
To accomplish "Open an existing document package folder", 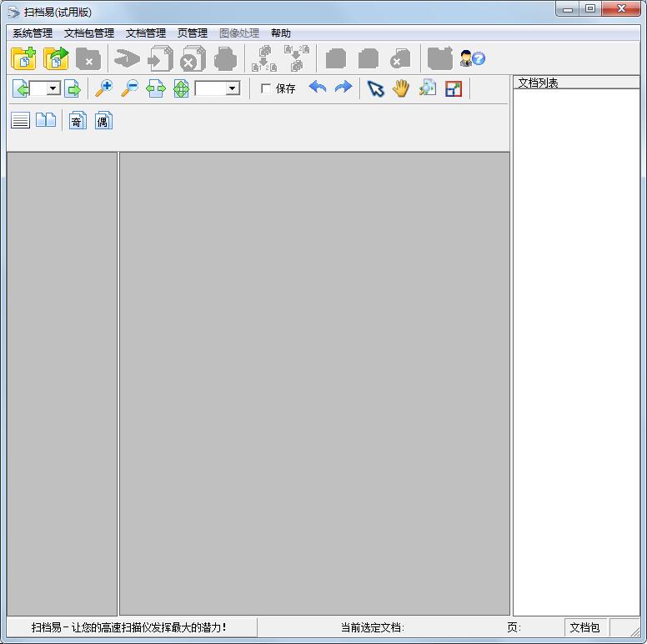I will 56,58.
